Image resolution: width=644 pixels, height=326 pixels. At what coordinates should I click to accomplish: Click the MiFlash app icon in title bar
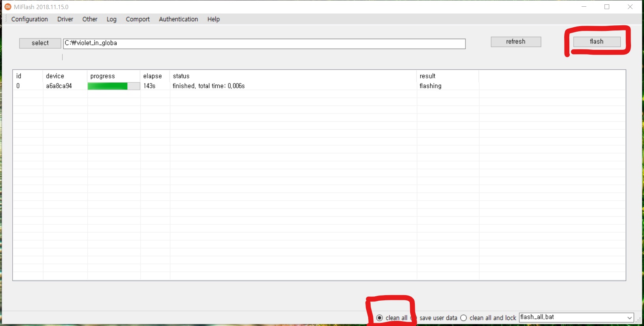point(8,7)
